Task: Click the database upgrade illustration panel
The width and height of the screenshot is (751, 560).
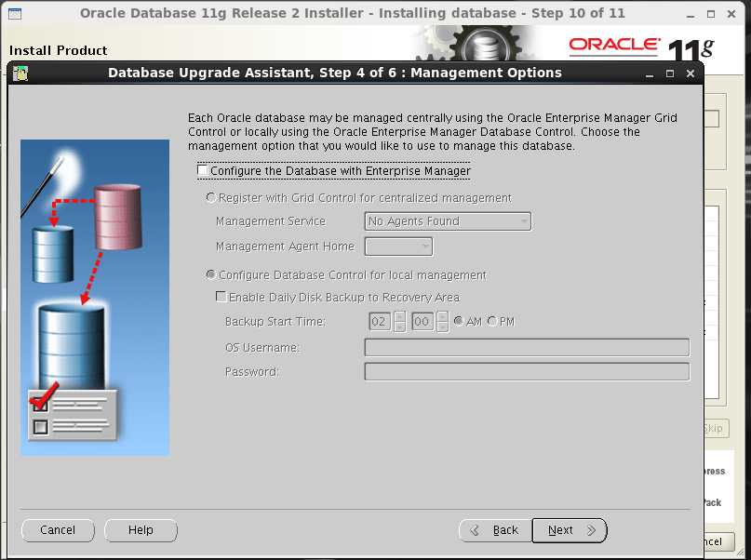Action: pos(94,297)
